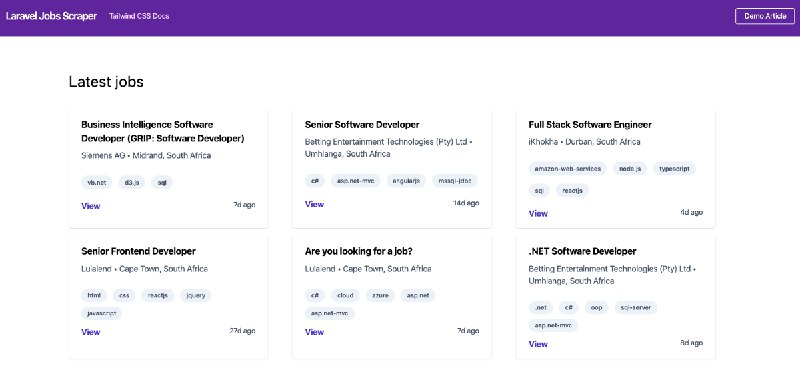The width and height of the screenshot is (800, 366).
Task: Select the 'Senior Frontend Developer' job title
Action: [138, 251]
